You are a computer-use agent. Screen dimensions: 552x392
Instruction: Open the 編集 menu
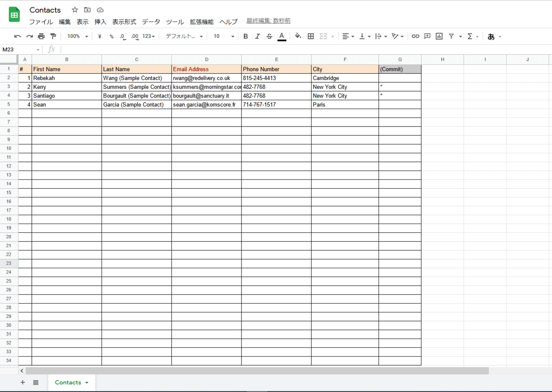[x=65, y=22]
